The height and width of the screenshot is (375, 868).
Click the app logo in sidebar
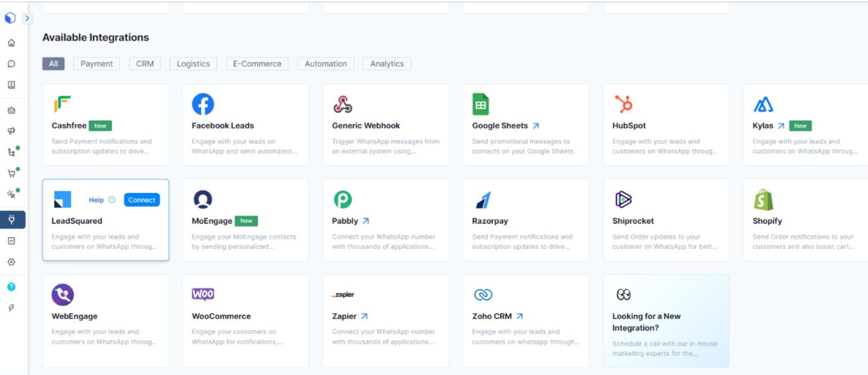coord(10,18)
